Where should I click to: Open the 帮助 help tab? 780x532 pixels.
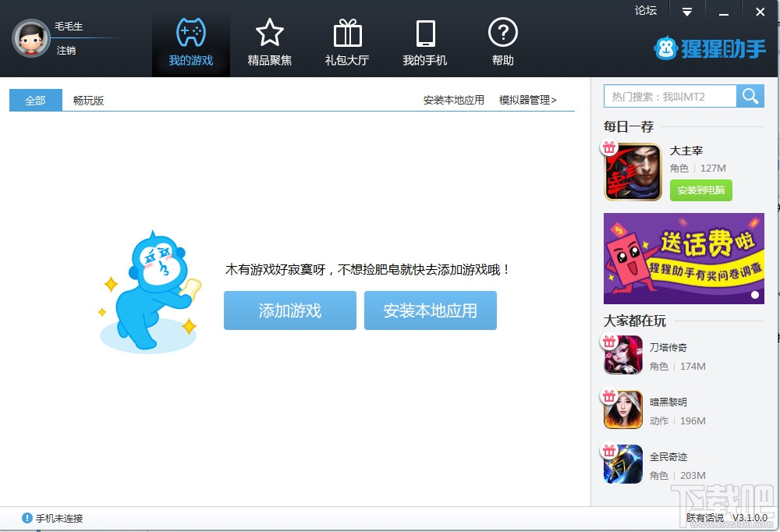503,42
